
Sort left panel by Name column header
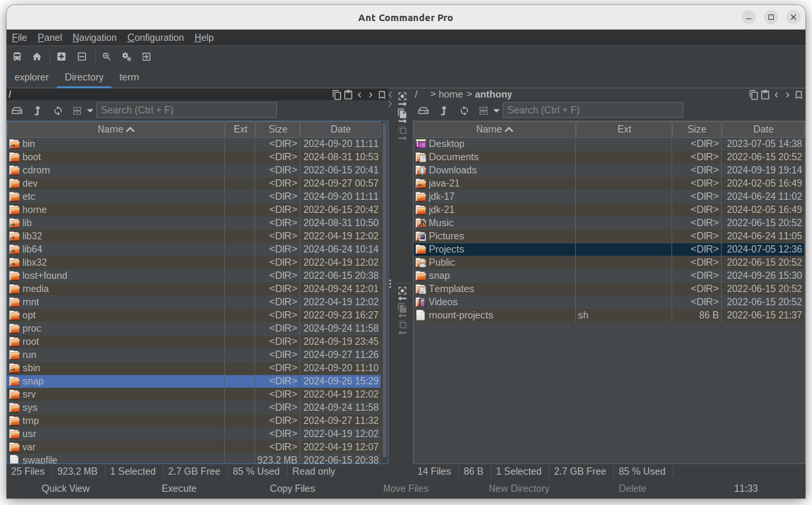(x=116, y=129)
